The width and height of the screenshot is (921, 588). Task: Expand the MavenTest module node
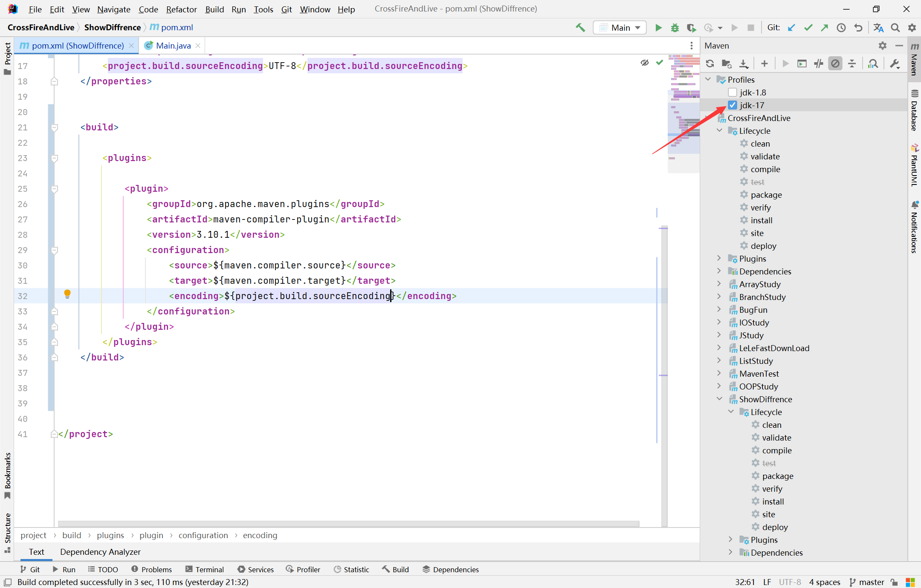click(720, 373)
